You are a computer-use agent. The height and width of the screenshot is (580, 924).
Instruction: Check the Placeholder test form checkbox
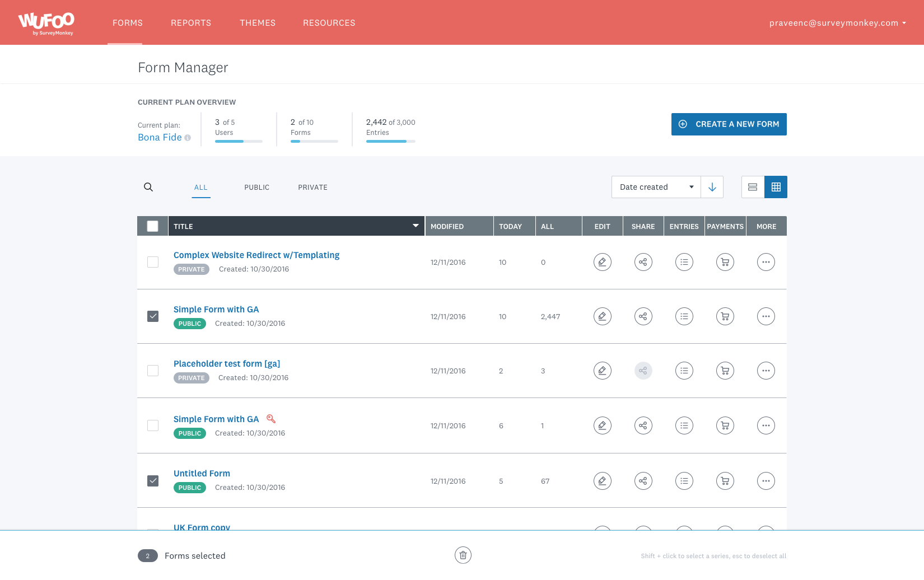point(153,371)
